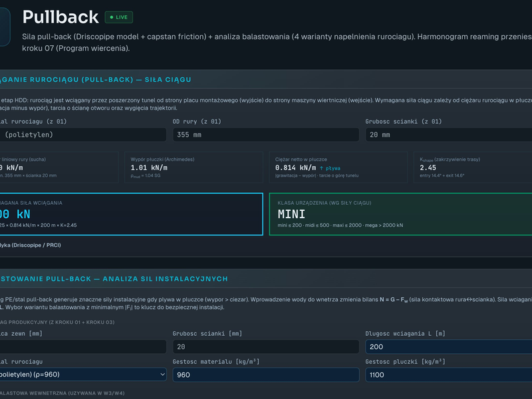Viewport: 532px width, 399px height.
Task: Open the pipeline material dropdown showing ρ=960
Action: tap(82, 374)
